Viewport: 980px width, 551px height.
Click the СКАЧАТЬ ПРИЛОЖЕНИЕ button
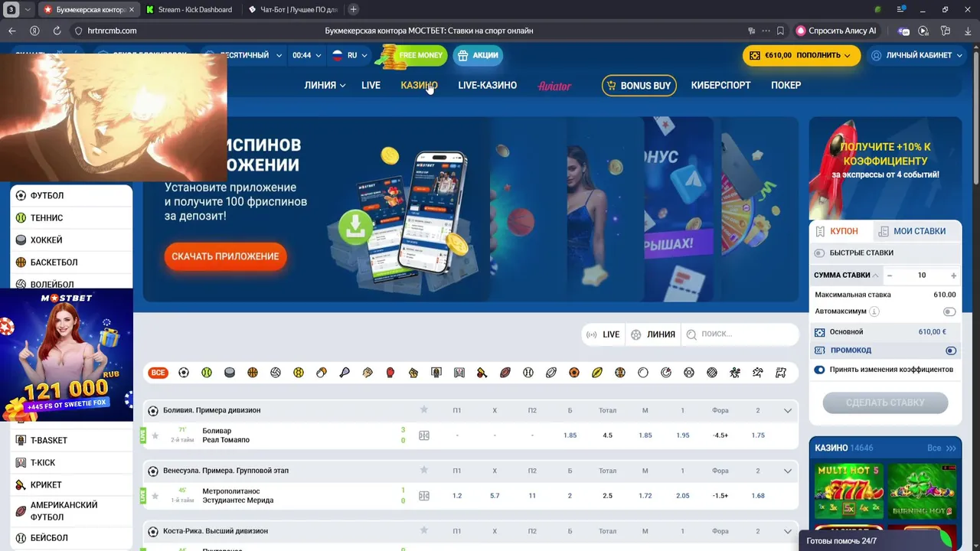point(225,256)
